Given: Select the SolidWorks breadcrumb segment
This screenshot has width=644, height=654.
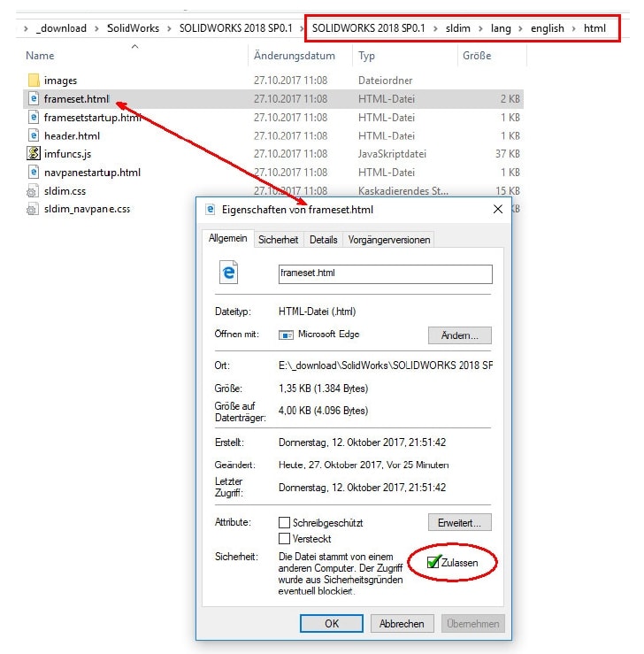Looking at the screenshot, I should [x=133, y=28].
